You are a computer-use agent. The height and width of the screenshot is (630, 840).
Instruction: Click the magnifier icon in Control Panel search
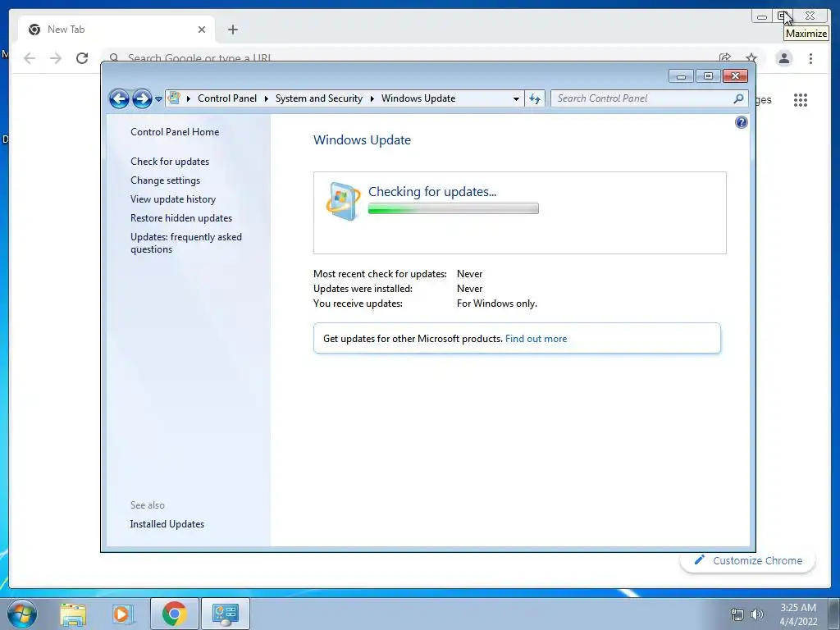[x=738, y=98]
